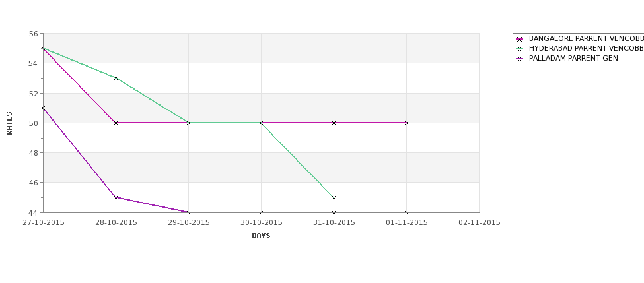Image resolution: width=644 pixels, height=283 pixels.
Task: Select Palladam's data point on 01-11-2015
Action: (x=406, y=212)
